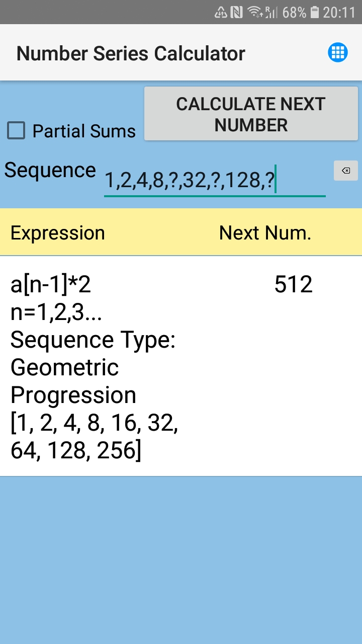Tap the Expression column header
362x644 pixels.
point(58,233)
